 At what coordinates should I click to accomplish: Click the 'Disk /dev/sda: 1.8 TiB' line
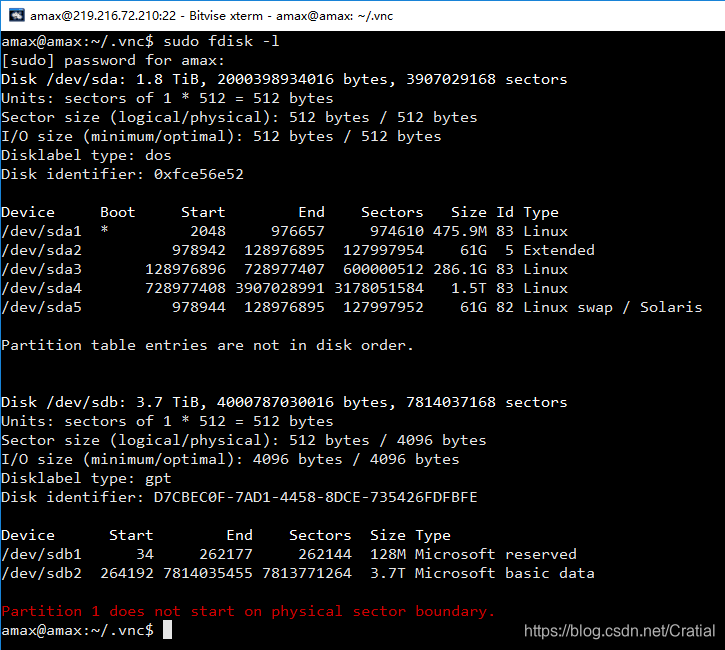(284, 80)
